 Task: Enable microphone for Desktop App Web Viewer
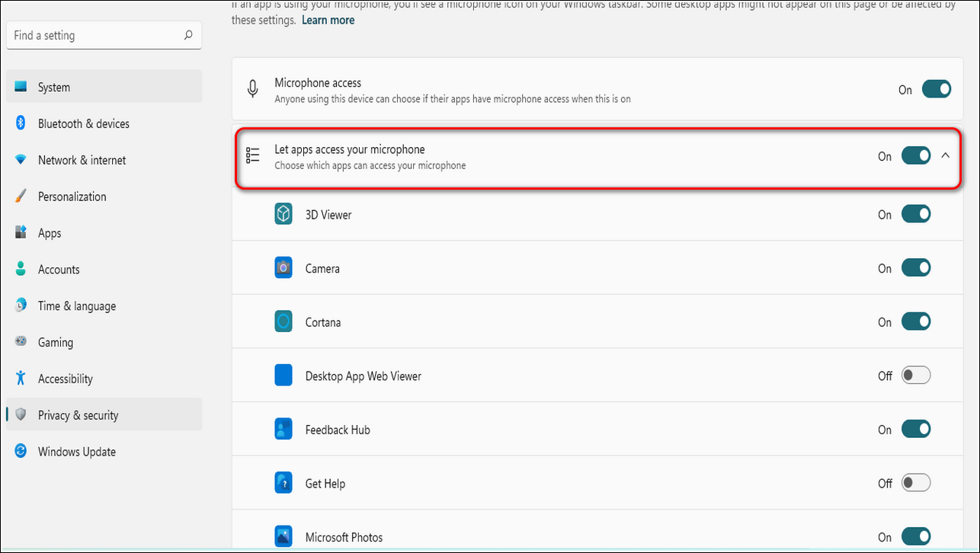915,376
